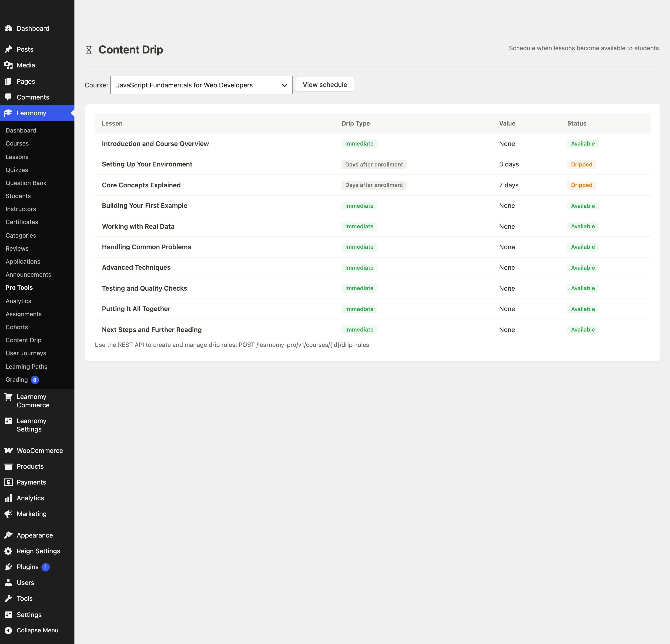Click the Settings sliders icon at the bottom
Viewport: 670px width, 644px height.
click(9, 615)
